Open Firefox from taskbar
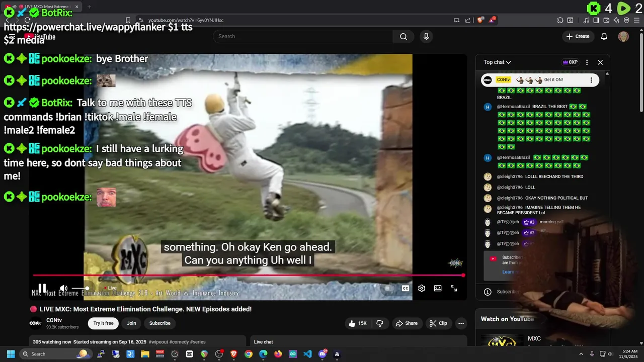 coord(278,354)
